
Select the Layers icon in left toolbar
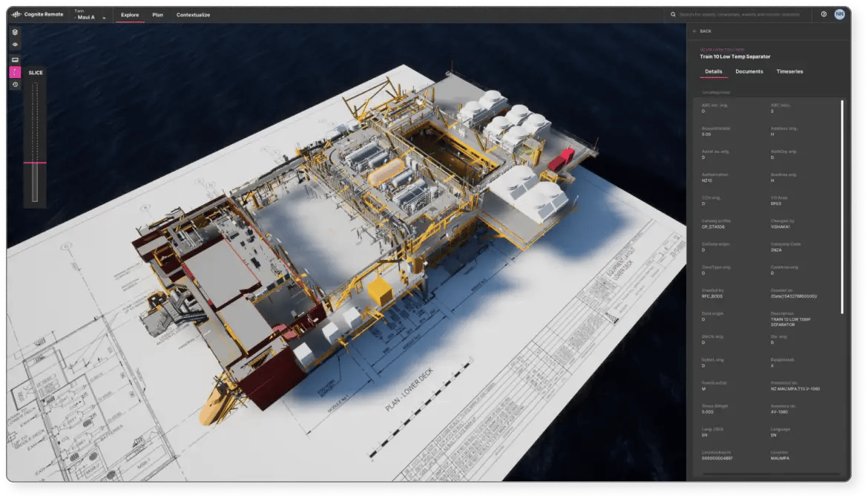15,33
